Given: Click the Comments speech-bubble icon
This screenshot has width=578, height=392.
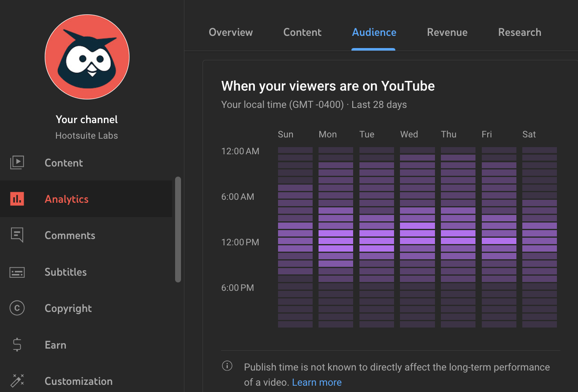Looking at the screenshot, I should 17,235.
